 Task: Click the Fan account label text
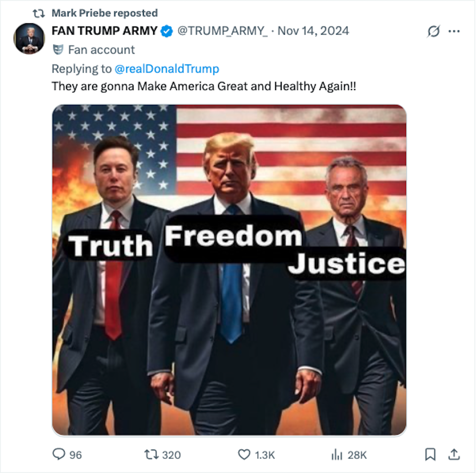[x=101, y=50]
